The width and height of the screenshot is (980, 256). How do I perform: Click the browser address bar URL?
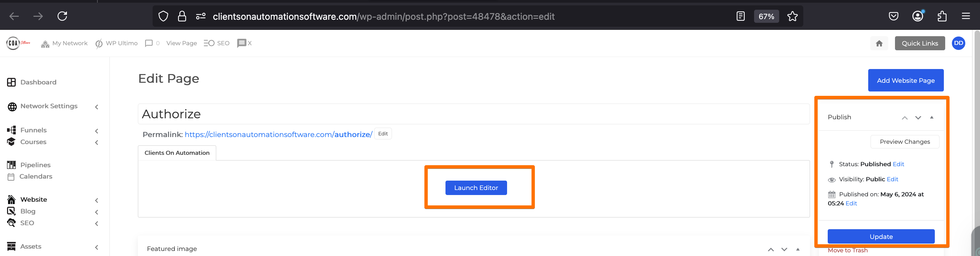[x=384, y=16]
